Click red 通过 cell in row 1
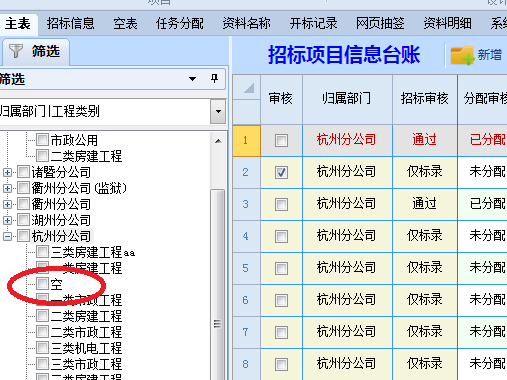 (425, 140)
